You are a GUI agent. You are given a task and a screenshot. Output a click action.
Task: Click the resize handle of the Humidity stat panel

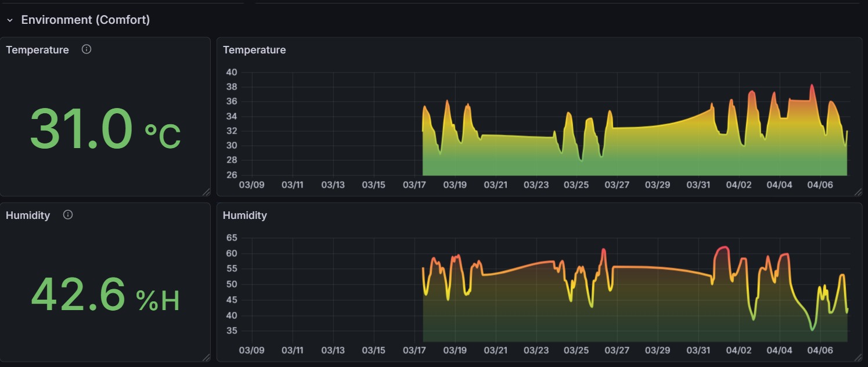207,357
